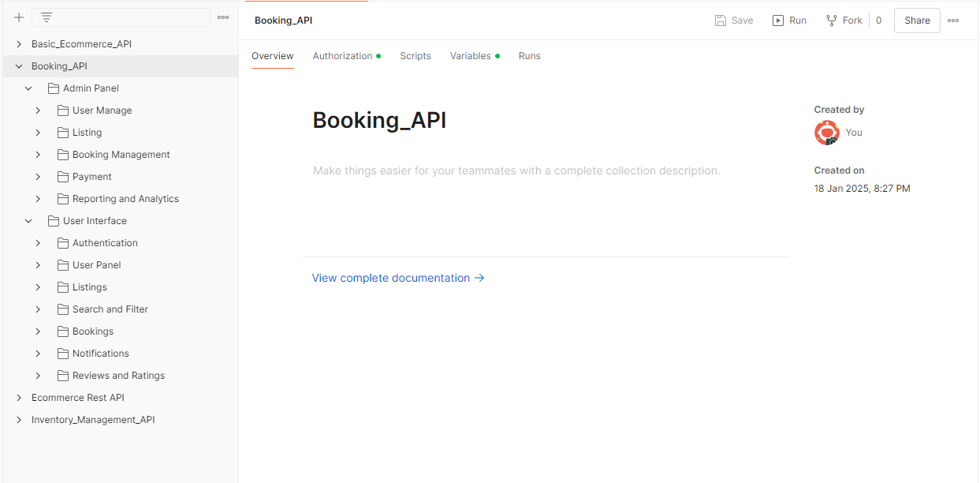This screenshot has width=980, height=483.
Task: Expand the Booking Management folder
Action: point(38,155)
